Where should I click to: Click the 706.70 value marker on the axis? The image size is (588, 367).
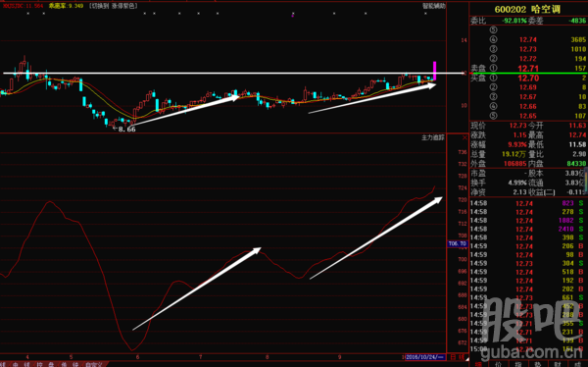pyautogui.click(x=457, y=243)
